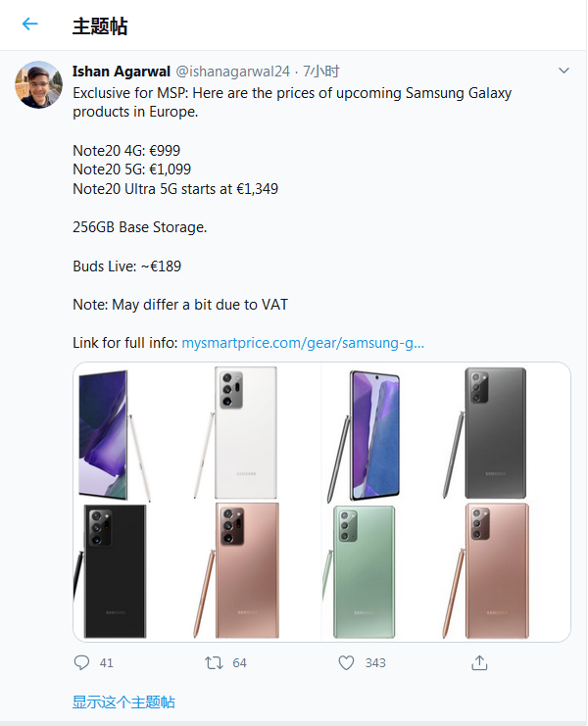Click the reply speech bubble icon
The image size is (588, 726).
pos(82,663)
